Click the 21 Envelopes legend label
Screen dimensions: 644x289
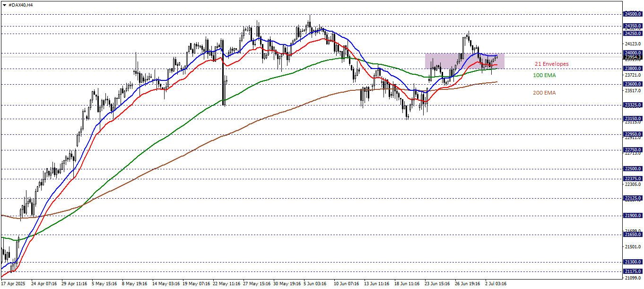(551, 64)
